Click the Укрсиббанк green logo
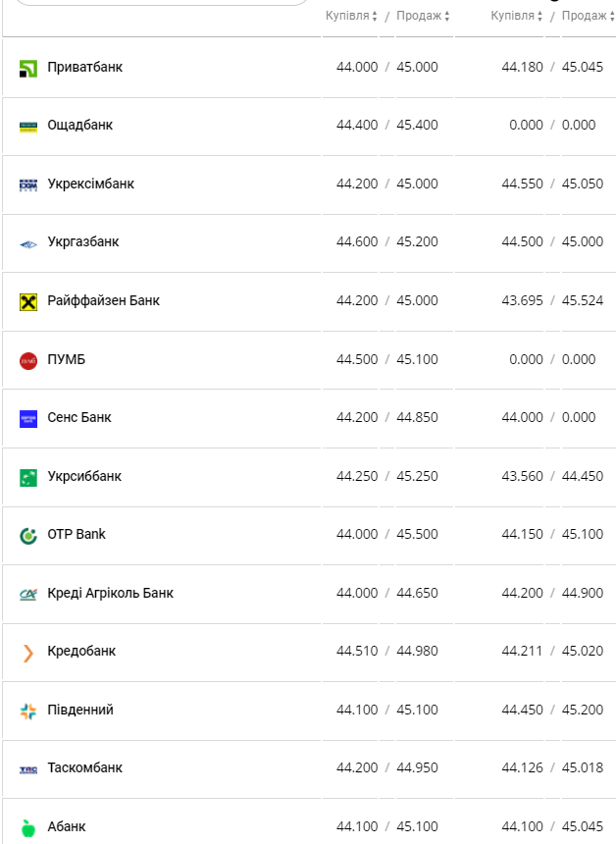 coord(27,477)
